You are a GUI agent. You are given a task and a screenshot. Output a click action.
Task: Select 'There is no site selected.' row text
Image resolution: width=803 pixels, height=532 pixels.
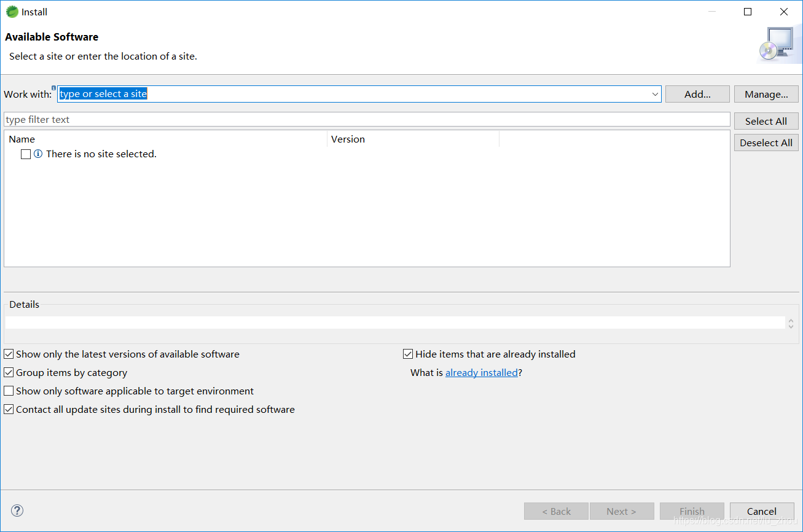pos(101,154)
